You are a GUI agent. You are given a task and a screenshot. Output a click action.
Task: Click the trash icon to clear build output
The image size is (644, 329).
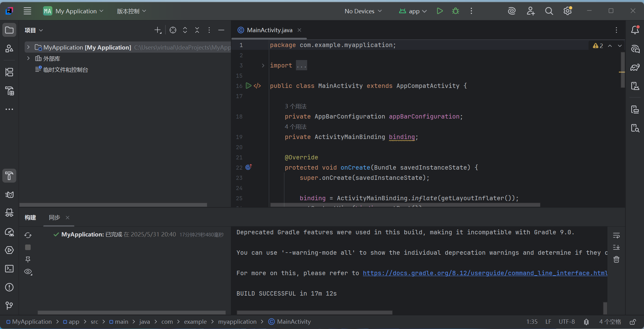616,259
